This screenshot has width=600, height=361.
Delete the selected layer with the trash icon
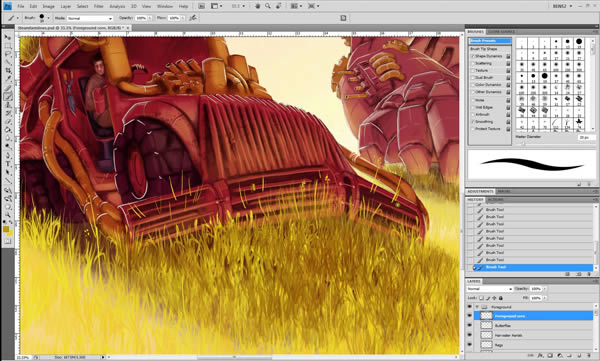[589, 356]
